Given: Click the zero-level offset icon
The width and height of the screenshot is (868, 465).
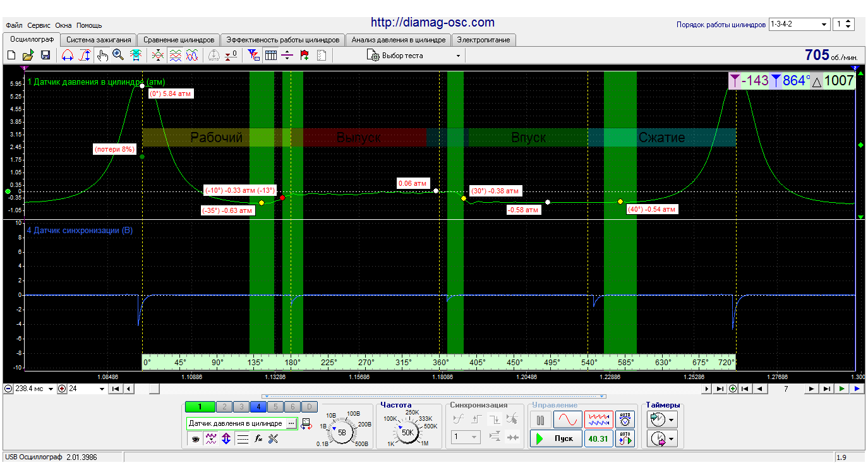Looking at the screenshot, I should (231, 56).
